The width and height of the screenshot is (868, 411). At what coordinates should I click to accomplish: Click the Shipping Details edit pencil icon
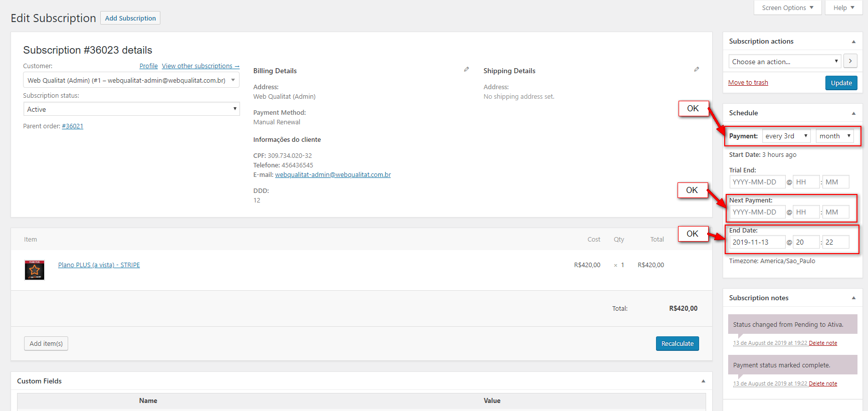click(697, 69)
